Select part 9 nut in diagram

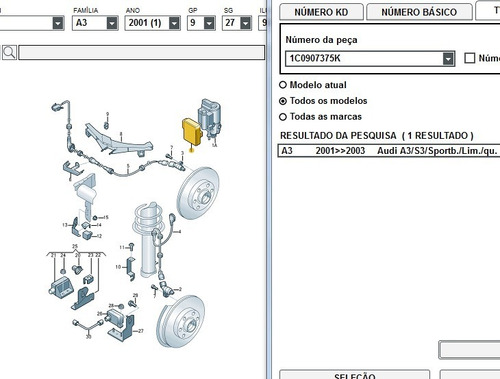(107, 125)
